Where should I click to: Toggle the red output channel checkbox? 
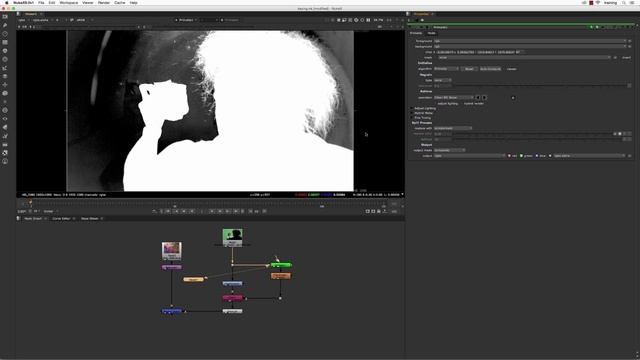509,156
